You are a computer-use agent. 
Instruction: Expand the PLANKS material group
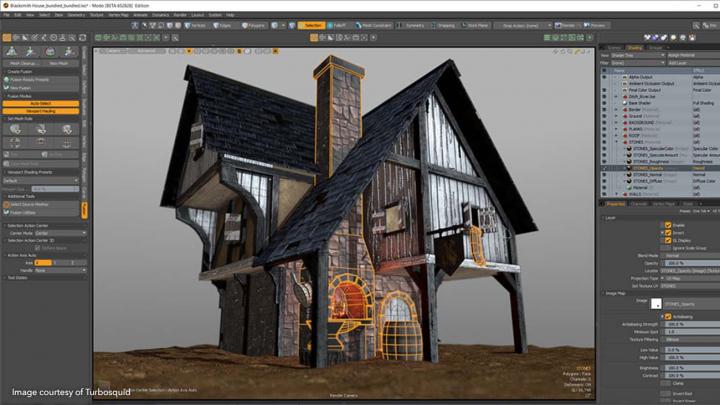pos(617,129)
